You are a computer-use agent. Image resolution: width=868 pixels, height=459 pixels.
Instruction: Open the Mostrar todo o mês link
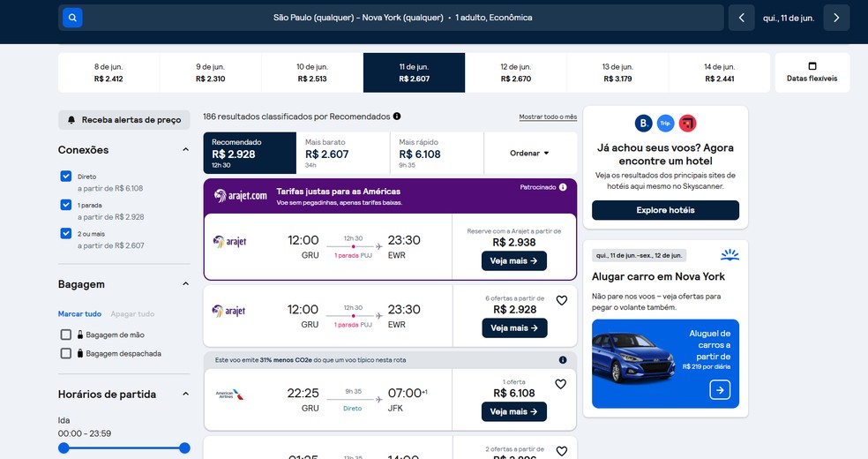(x=547, y=117)
